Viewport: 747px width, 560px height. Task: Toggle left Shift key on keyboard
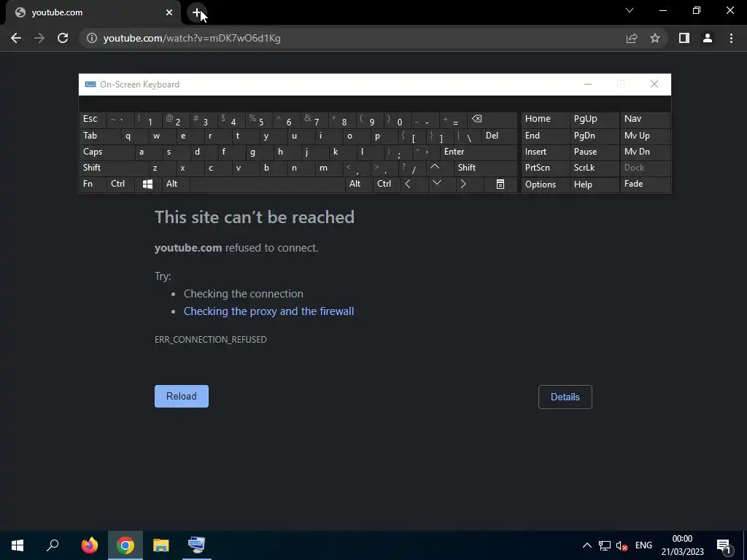(114, 168)
